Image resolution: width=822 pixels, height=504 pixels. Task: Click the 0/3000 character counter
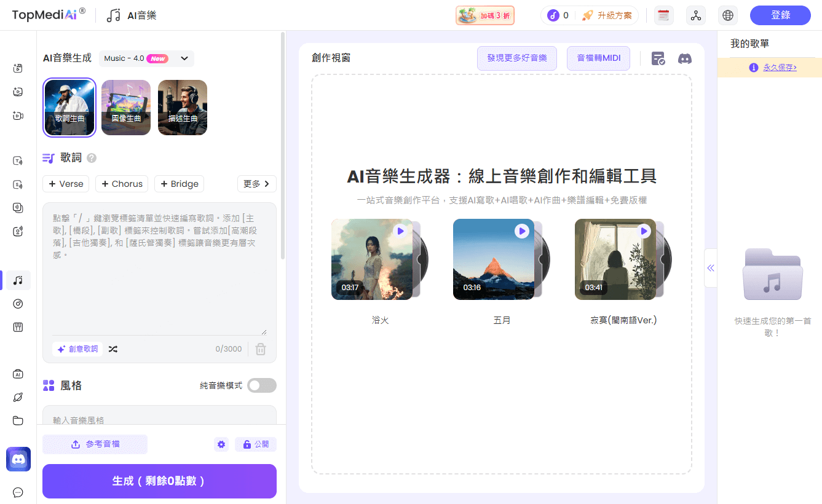click(x=229, y=349)
